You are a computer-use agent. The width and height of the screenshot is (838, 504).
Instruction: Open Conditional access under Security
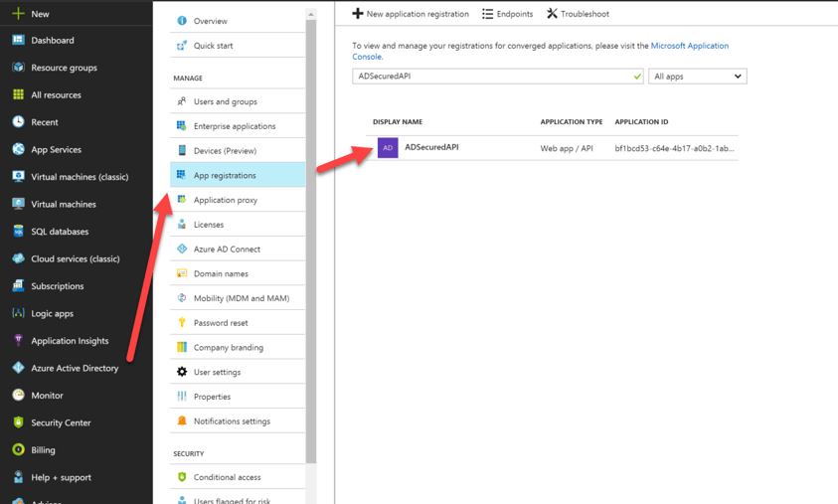point(238,477)
